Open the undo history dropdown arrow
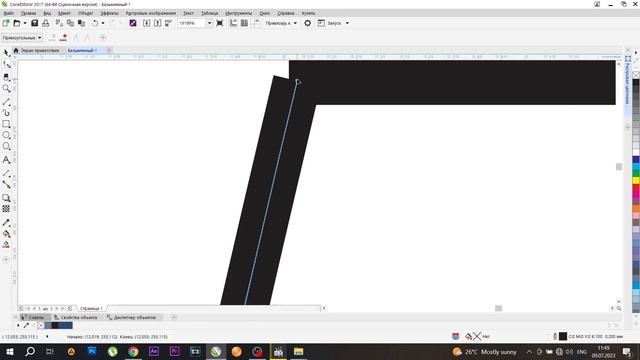 pos(102,23)
